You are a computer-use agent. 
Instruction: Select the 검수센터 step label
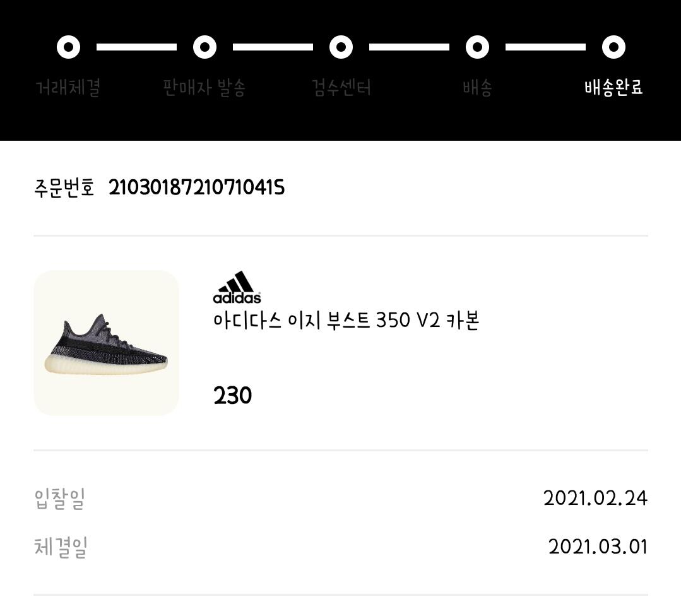pos(341,88)
